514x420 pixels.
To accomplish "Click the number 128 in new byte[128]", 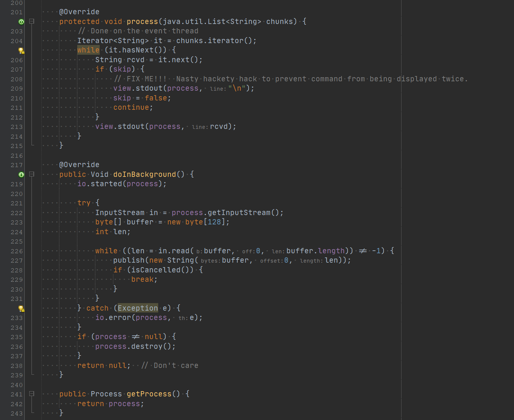I will pos(214,222).
